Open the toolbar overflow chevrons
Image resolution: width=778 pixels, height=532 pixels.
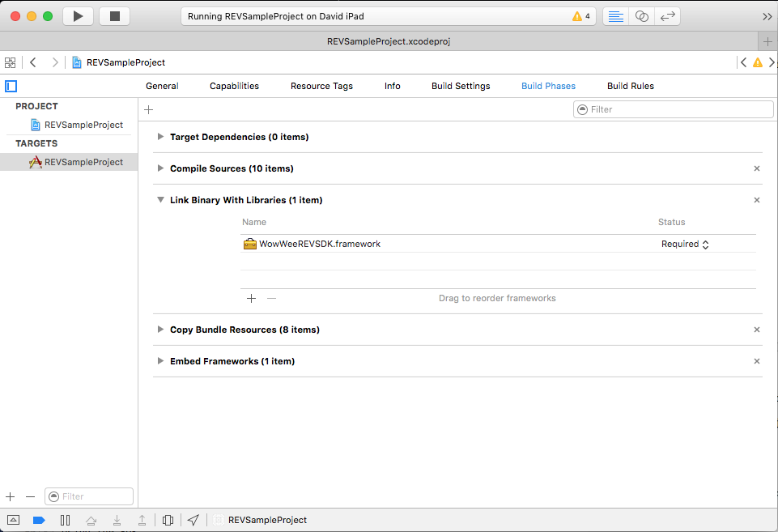(x=767, y=16)
